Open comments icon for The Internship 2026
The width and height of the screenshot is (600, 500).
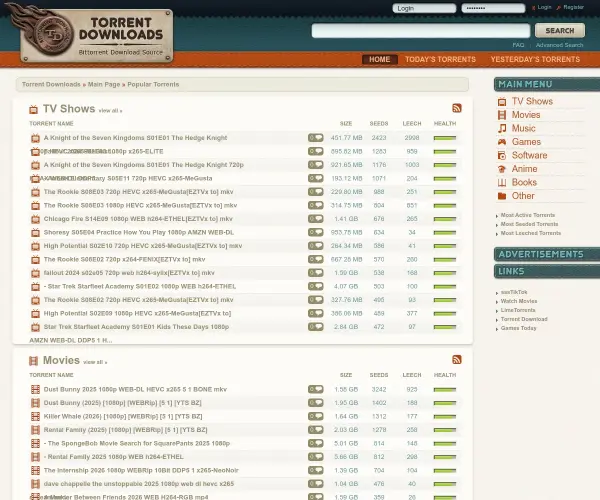click(316, 470)
